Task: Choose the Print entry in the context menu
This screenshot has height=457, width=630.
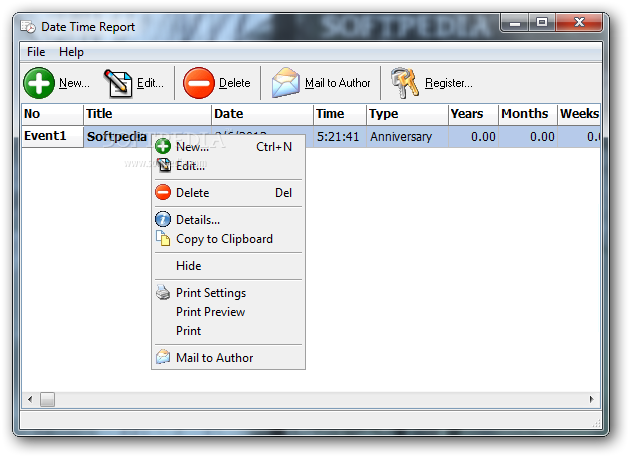Action: point(228,330)
